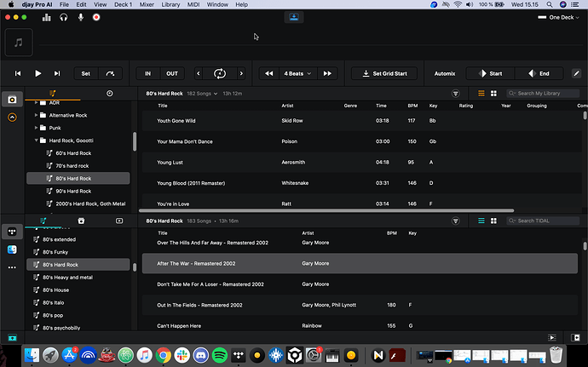Jump to previous track
This screenshot has height=367, width=588.
pyautogui.click(x=18, y=73)
